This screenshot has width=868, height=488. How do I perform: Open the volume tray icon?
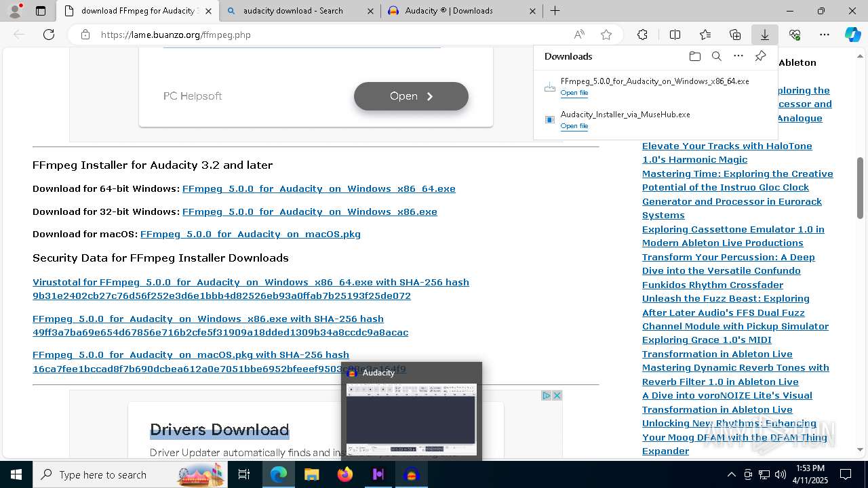pyautogui.click(x=781, y=474)
